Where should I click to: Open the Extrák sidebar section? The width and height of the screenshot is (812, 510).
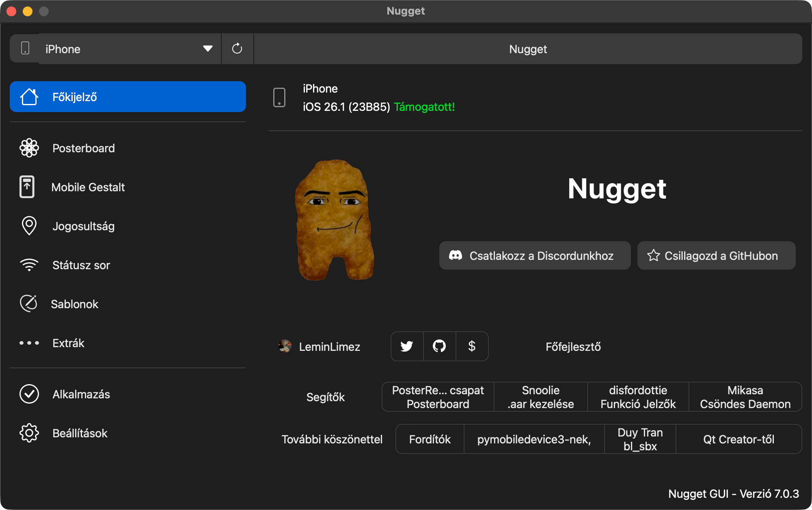[x=68, y=343]
